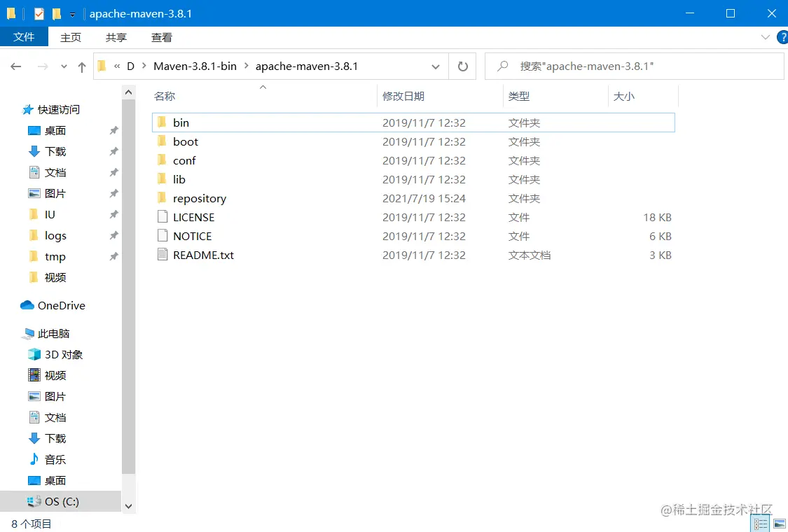Select the NOTICE file icon
The width and height of the screenshot is (788, 532).
163,236
